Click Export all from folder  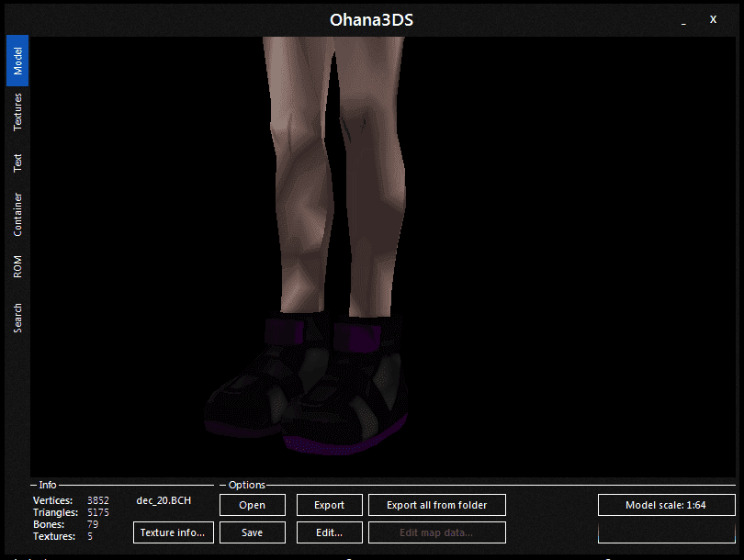point(437,505)
